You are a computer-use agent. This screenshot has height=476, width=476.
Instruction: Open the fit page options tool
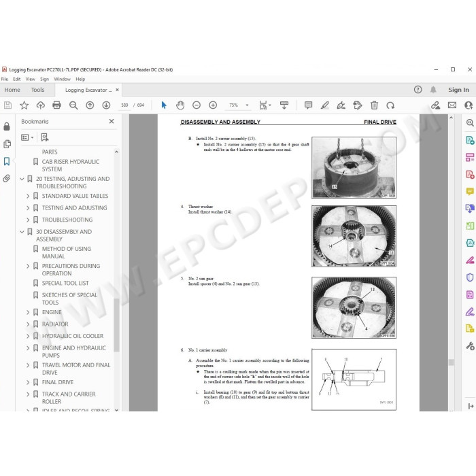265,105
